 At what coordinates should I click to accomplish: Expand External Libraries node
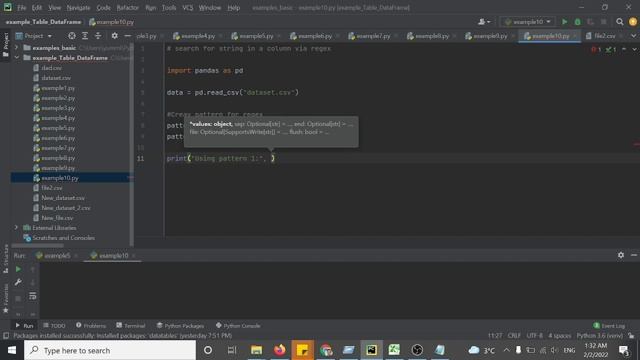[x=16, y=227]
